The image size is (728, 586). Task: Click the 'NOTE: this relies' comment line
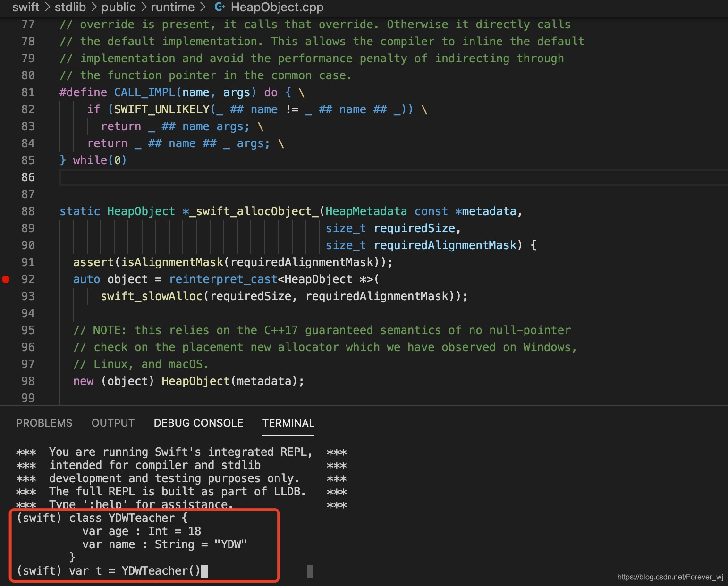pyautogui.click(x=322, y=330)
